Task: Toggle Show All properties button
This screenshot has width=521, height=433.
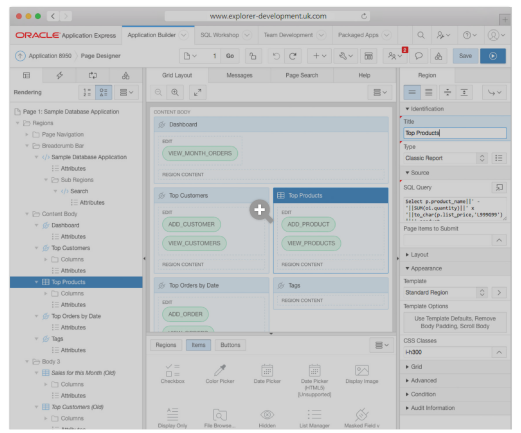Action: pyautogui.click(x=429, y=92)
